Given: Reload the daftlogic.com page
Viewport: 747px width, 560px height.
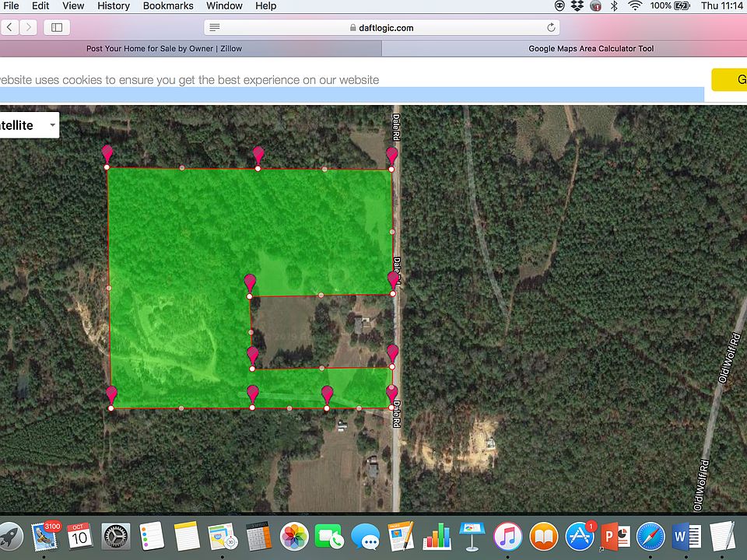Looking at the screenshot, I should (x=551, y=28).
